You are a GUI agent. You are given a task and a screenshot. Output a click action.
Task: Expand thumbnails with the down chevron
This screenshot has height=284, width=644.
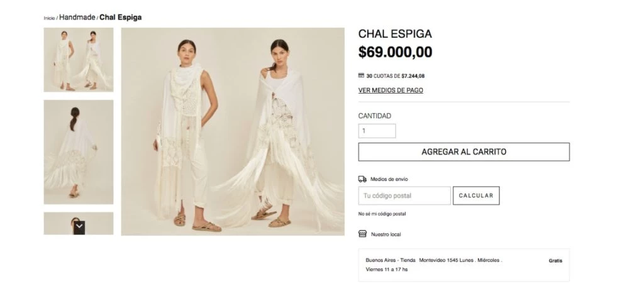click(x=79, y=227)
